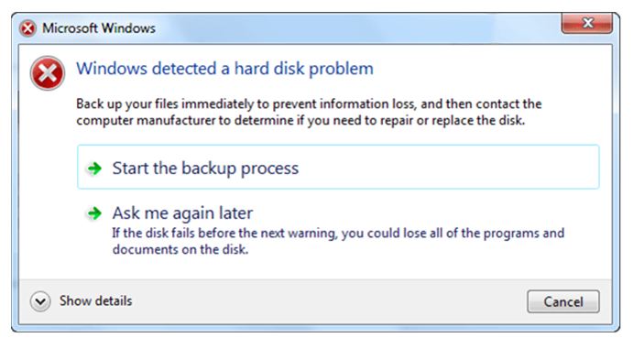Click the large red error icon beside the heading
The height and width of the screenshot is (349, 644).
point(48,73)
